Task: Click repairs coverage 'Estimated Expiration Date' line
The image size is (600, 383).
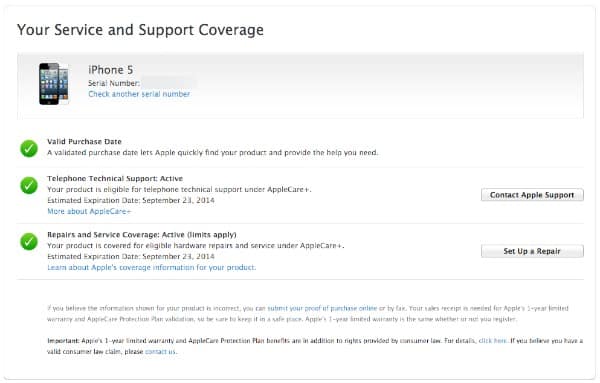Action: point(131,256)
